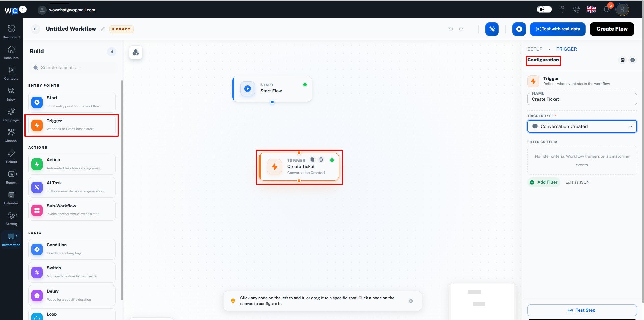Select the Create Ticket trigger node
The width and height of the screenshot is (644, 320).
tap(299, 167)
